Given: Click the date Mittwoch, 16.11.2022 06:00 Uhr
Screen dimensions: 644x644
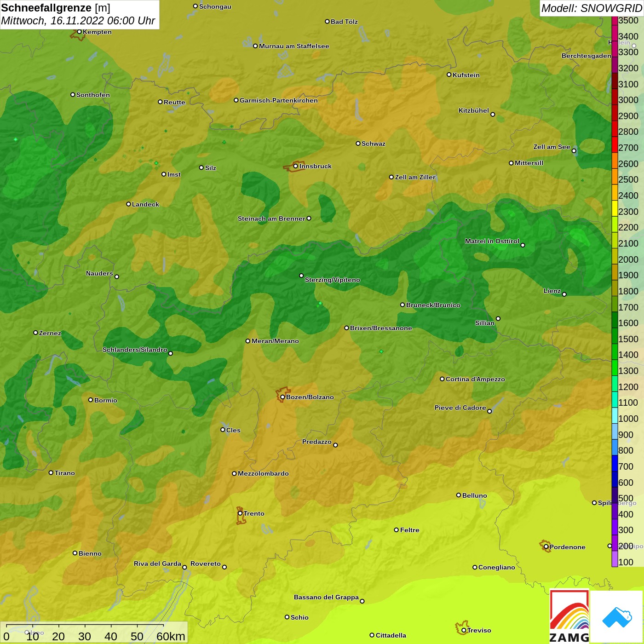Looking at the screenshot, I should (78, 21).
